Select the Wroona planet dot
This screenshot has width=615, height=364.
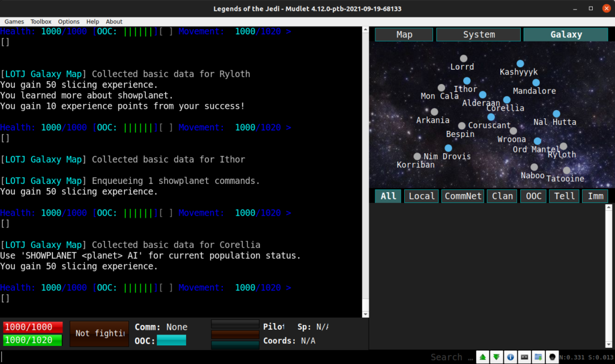(x=513, y=131)
